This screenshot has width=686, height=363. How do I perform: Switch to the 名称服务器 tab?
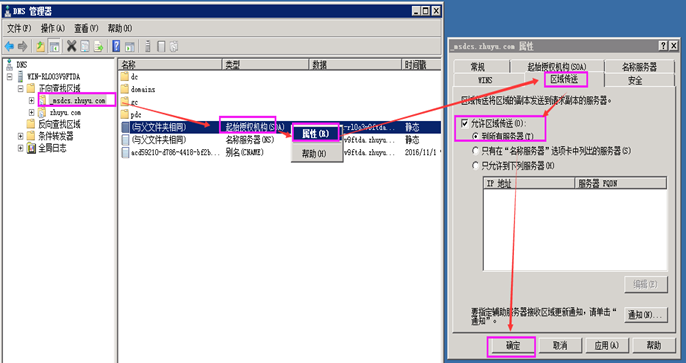pos(640,67)
